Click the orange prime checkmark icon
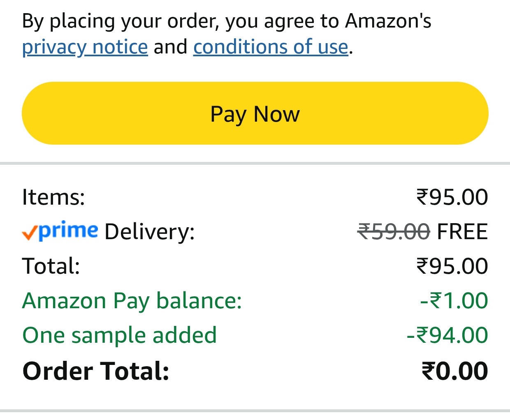This screenshot has width=510, height=420. (x=30, y=233)
